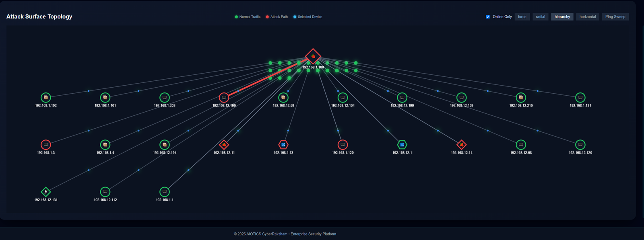Select red diamond node 192.168.12.14
The height and width of the screenshot is (240, 644).
pyautogui.click(x=462, y=144)
